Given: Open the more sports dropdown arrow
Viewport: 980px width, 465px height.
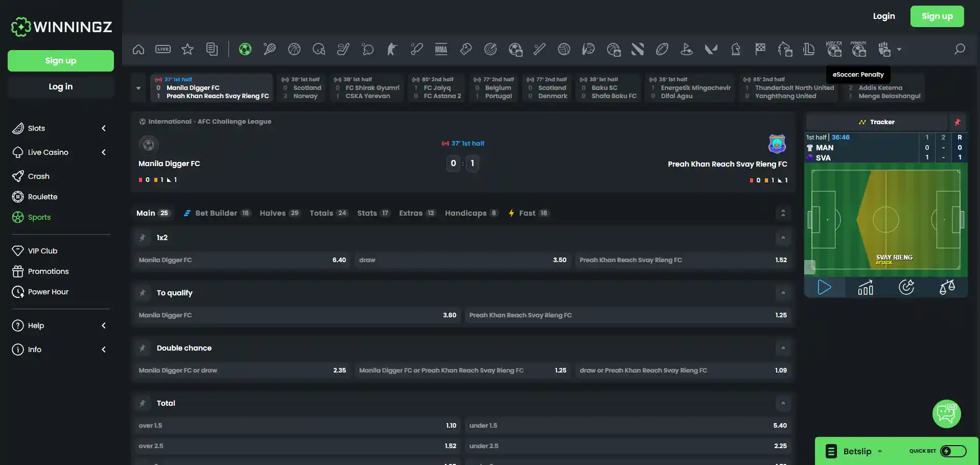Looking at the screenshot, I should click(899, 50).
